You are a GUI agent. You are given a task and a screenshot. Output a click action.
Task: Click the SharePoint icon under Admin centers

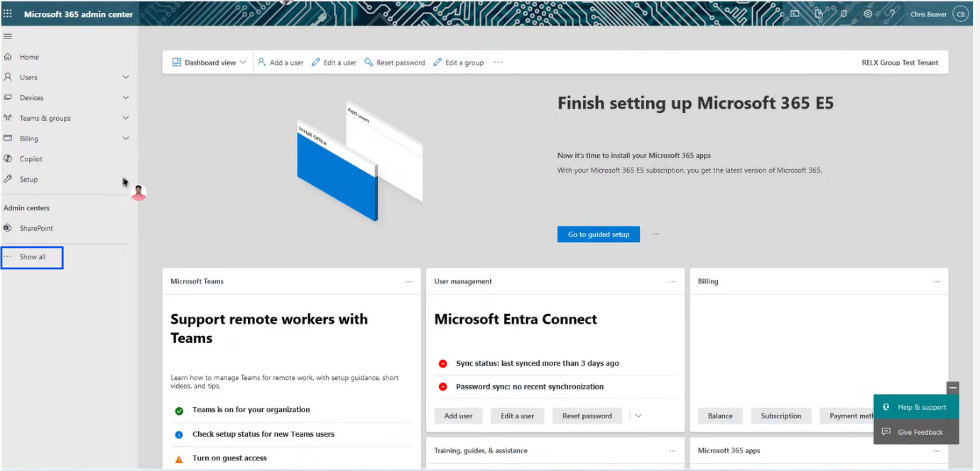pyautogui.click(x=8, y=228)
